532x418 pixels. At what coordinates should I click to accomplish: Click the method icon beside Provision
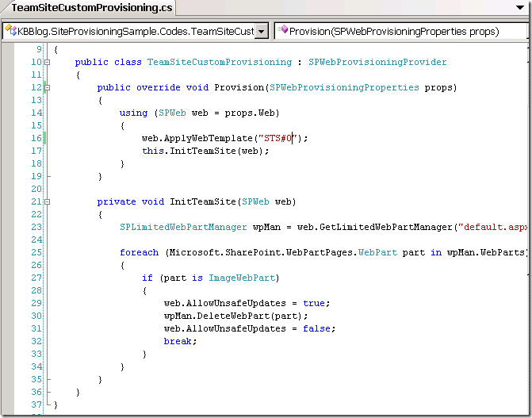tap(282, 30)
